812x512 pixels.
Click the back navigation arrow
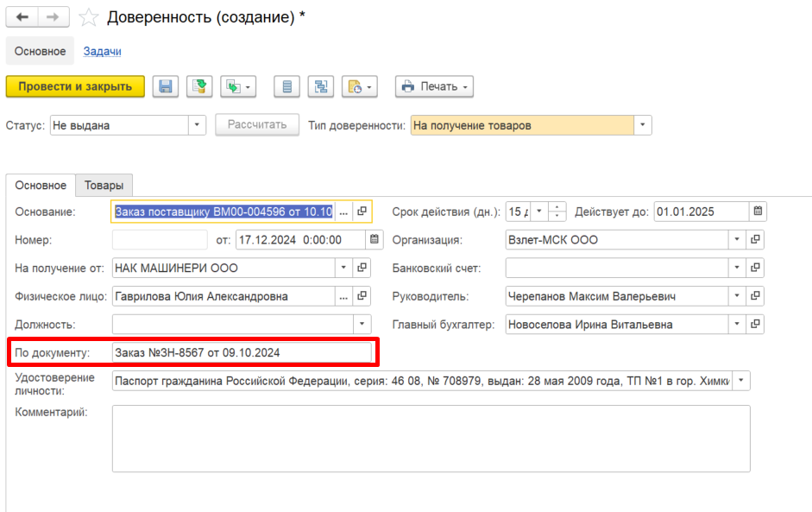[22, 17]
